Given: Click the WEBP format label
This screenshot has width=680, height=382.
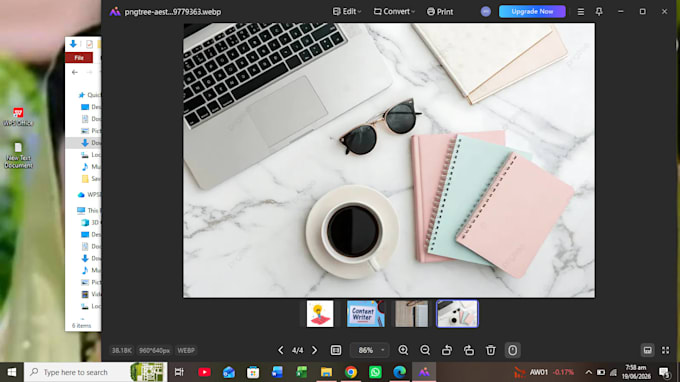Looking at the screenshot, I should [x=186, y=350].
